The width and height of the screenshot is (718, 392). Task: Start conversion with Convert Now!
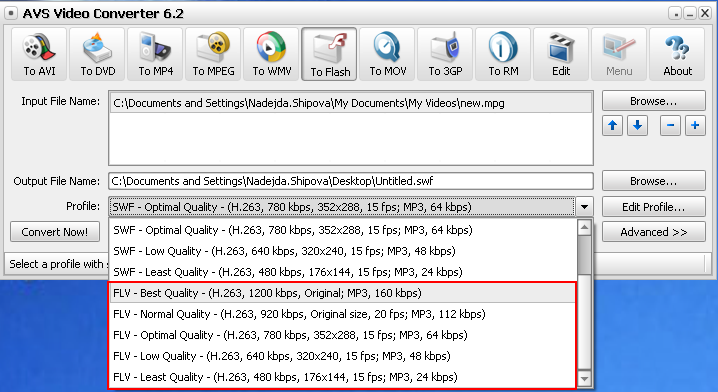(55, 232)
